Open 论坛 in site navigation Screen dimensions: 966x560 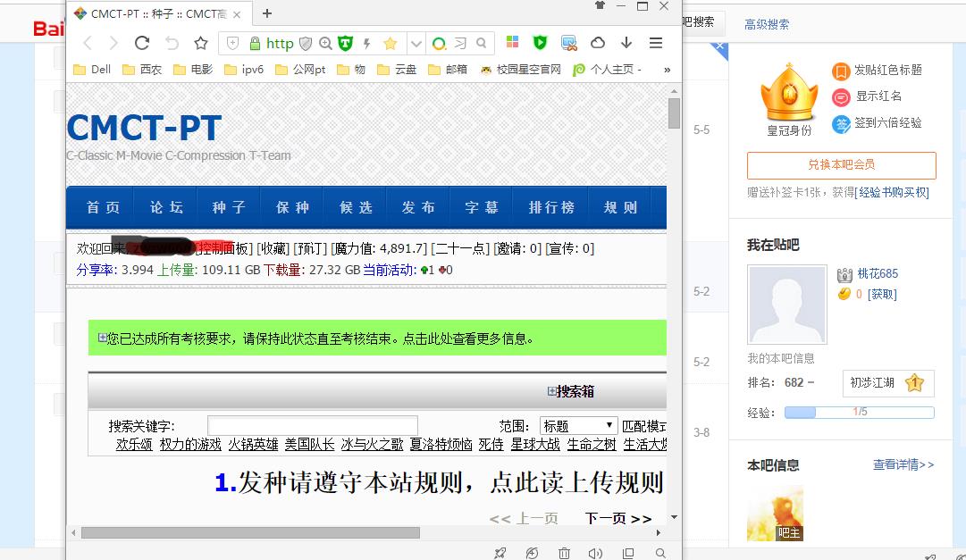coord(166,207)
